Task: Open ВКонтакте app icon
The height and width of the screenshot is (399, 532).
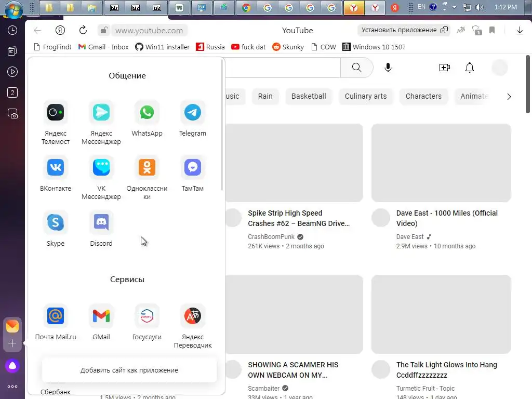Action: click(x=56, y=167)
